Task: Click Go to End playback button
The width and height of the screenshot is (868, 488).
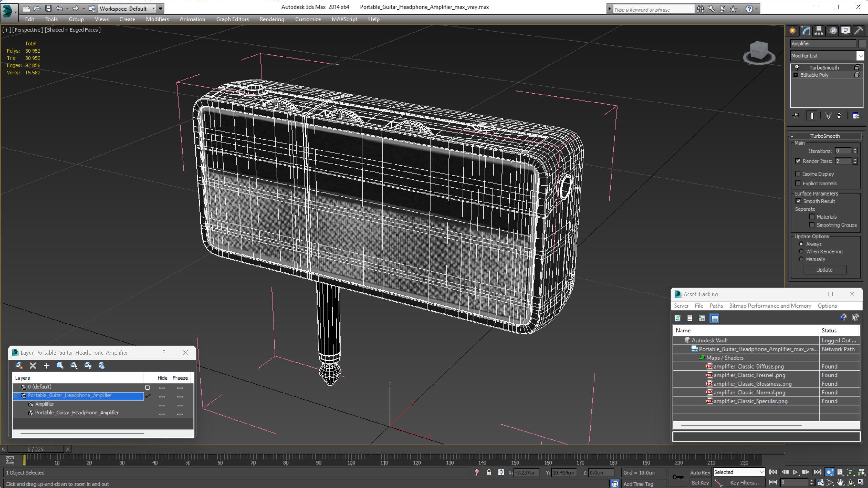Action: (x=817, y=472)
